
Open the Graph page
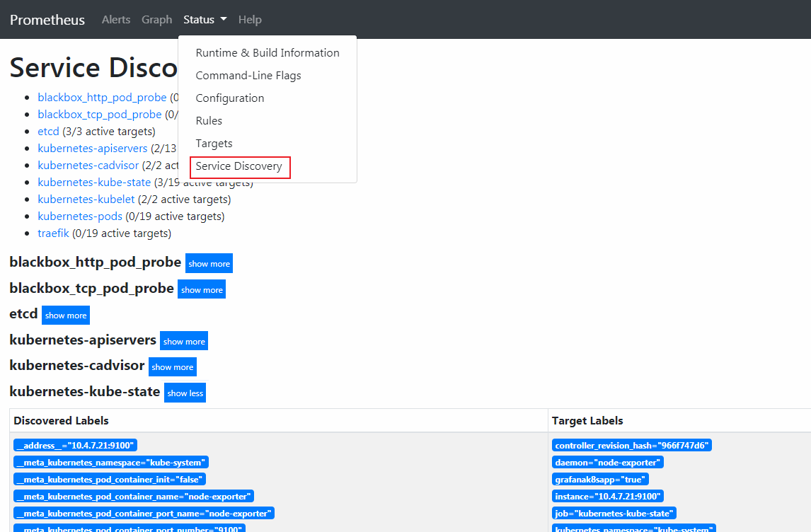156,20
